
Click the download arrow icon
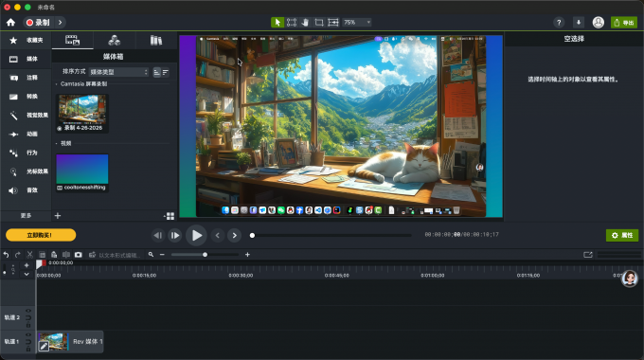579,22
